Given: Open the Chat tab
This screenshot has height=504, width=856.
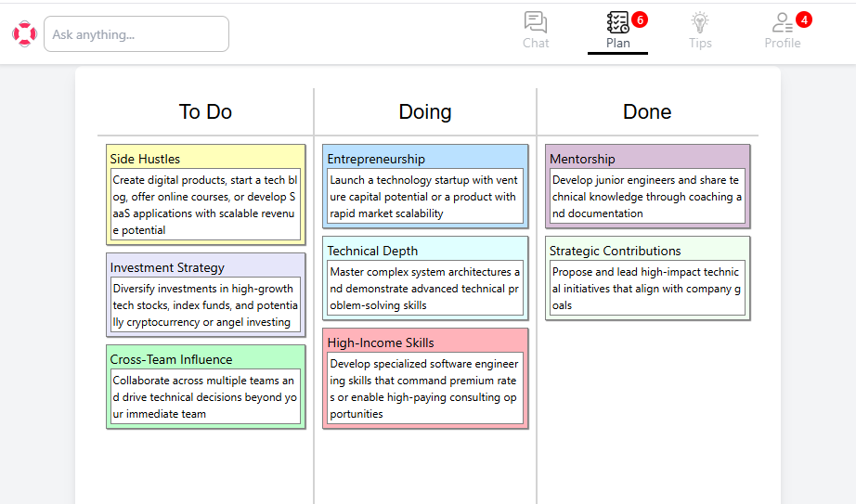Looking at the screenshot, I should tap(536, 32).
